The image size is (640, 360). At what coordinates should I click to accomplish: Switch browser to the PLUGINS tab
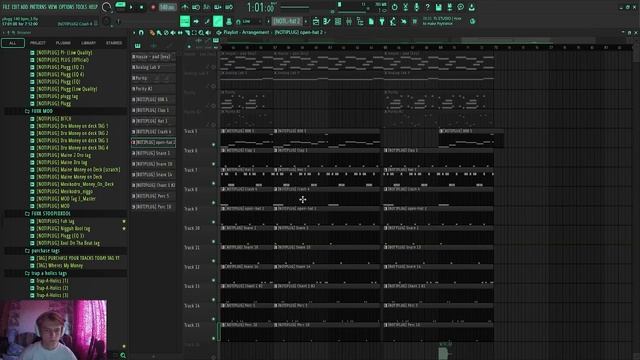pos(63,43)
